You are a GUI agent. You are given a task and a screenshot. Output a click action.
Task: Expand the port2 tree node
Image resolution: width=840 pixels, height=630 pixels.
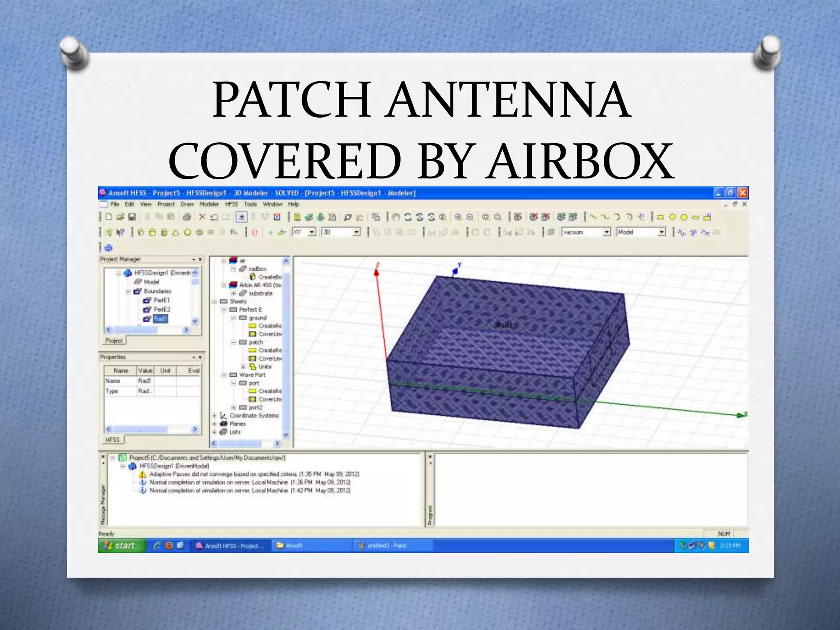233,407
